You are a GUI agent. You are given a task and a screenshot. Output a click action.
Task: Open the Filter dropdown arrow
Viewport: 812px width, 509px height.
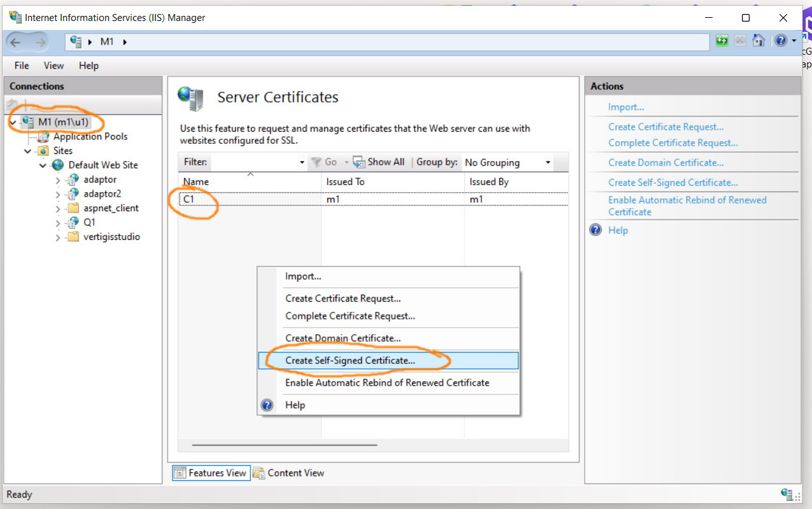point(303,162)
